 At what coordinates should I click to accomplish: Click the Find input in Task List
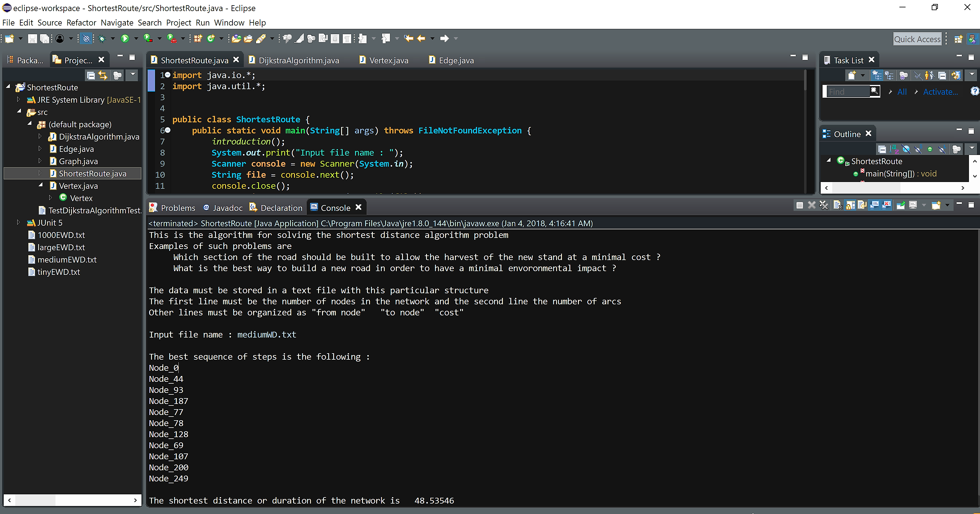coord(848,92)
